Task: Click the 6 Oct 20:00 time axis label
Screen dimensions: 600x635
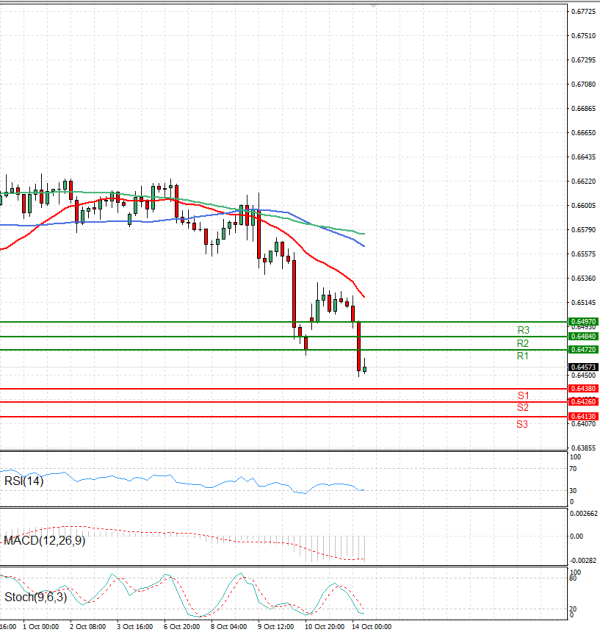Action: pyautogui.click(x=181, y=628)
